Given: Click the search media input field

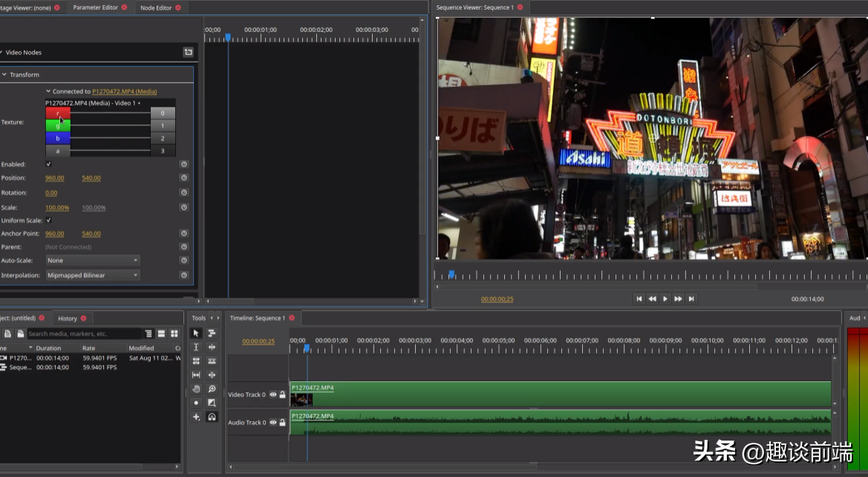Looking at the screenshot, I should click(85, 334).
